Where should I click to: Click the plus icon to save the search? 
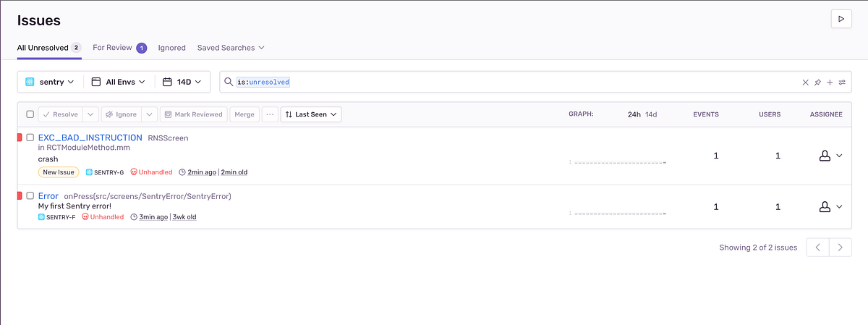[x=830, y=83]
